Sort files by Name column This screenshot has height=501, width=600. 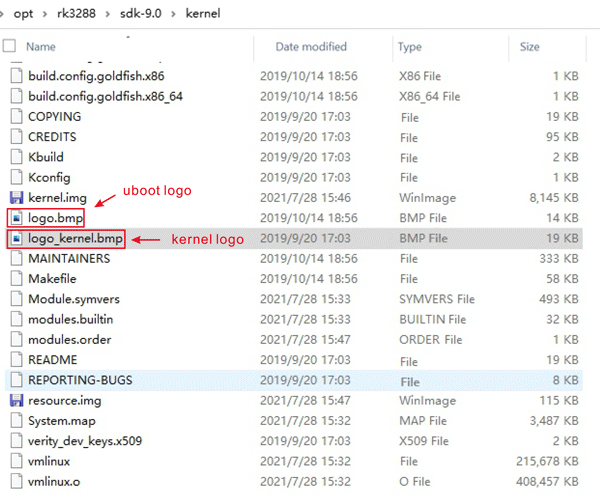click(40, 46)
